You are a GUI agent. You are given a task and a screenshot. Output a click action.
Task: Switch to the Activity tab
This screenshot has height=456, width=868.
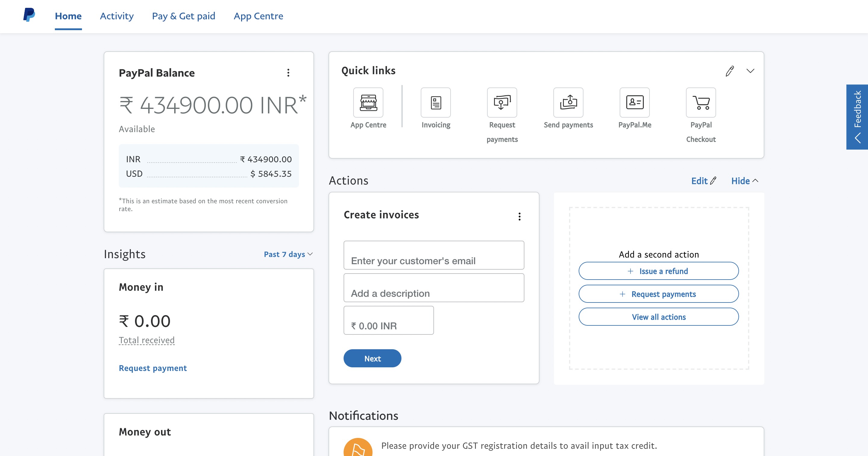point(117,16)
